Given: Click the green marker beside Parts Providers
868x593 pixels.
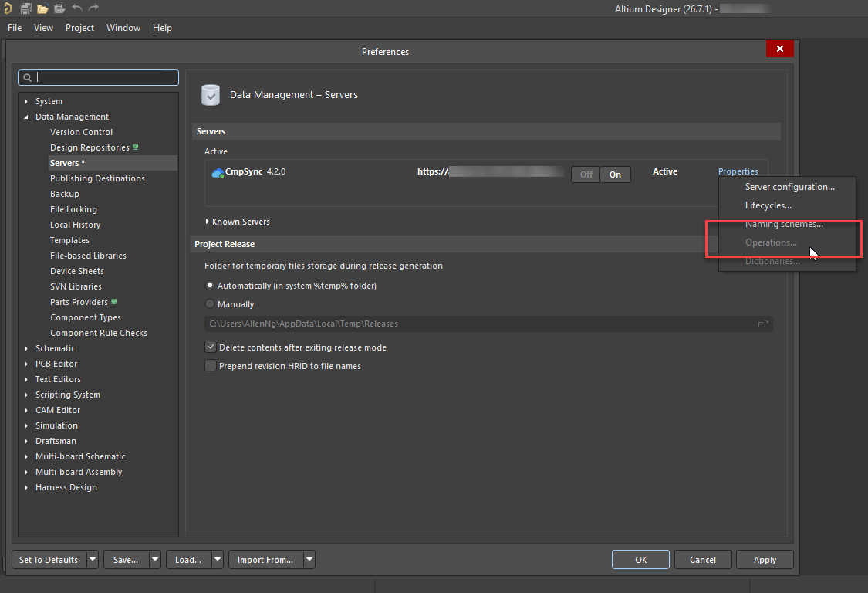Looking at the screenshot, I should pyautogui.click(x=114, y=301).
